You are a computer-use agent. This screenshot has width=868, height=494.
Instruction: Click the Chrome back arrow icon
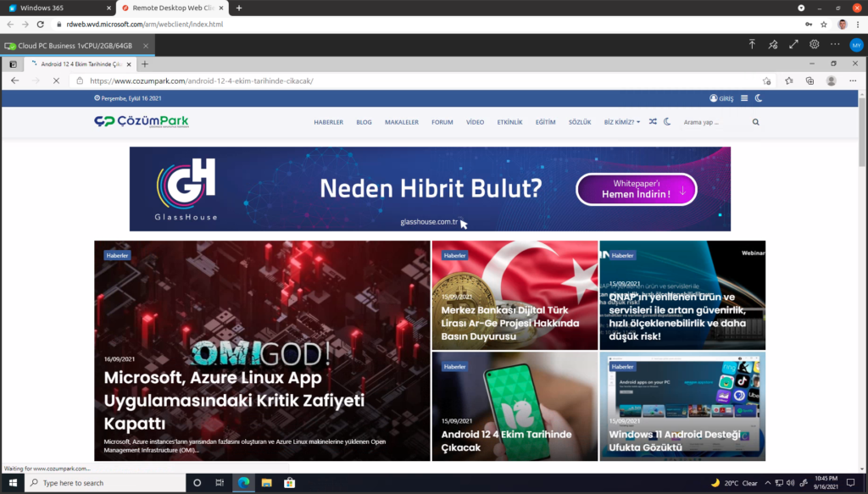(10, 25)
